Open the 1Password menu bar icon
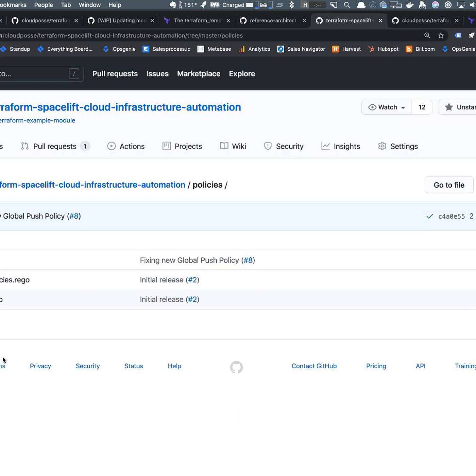The width and height of the screenshot is (476, 476). (x=448, y=5)
